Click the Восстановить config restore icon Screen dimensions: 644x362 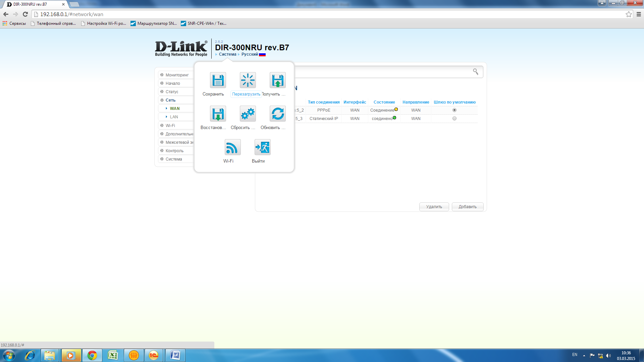click(x=218, y=114)
